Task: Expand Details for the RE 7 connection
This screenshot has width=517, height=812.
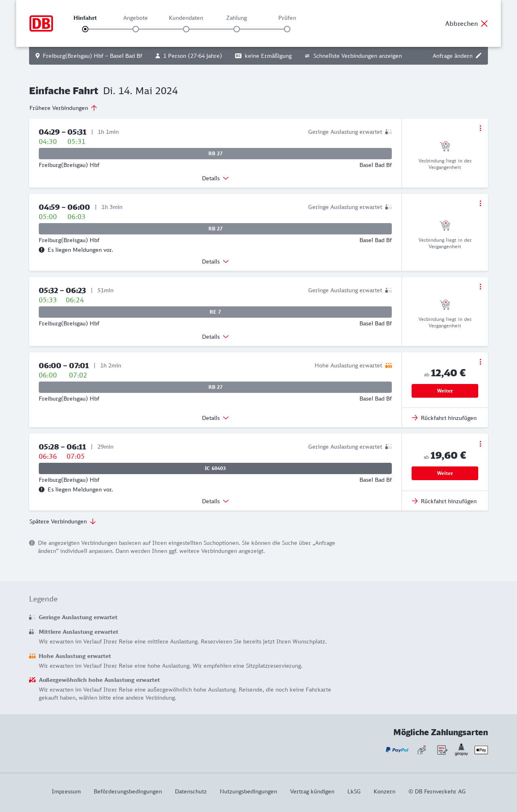Action: click(215, 337)
